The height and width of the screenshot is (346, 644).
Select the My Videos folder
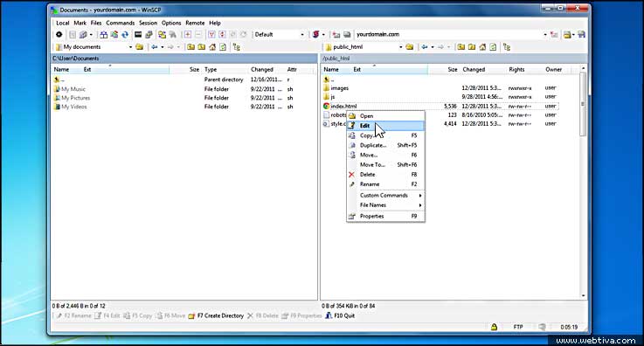74,107
